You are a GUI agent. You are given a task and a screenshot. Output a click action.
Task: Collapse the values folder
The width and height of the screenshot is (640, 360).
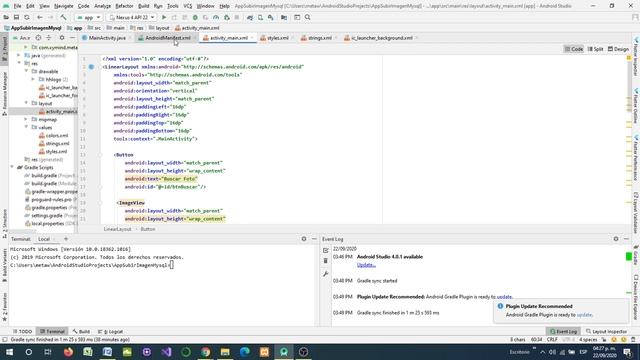click(x=26, y=127)
